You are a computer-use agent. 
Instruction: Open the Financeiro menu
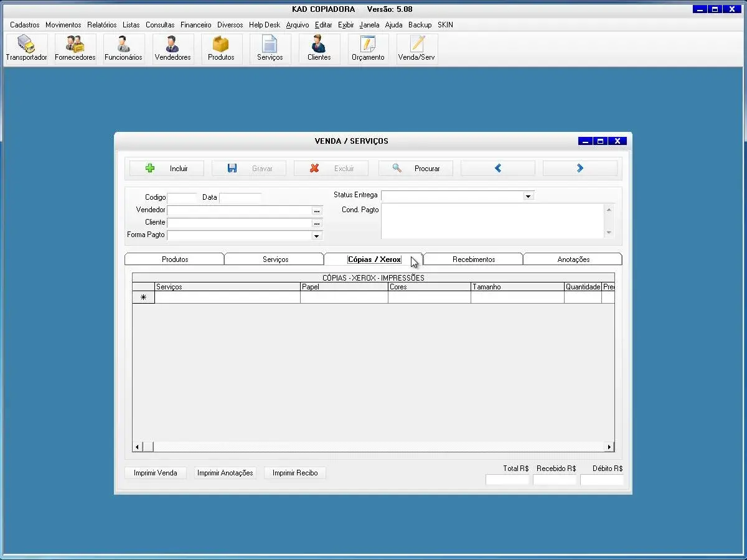pos(195,25)
